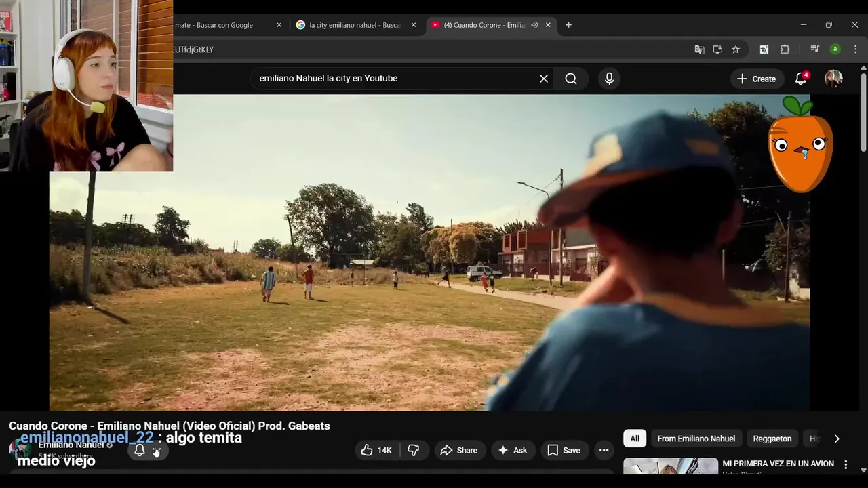The image size is (868, 488).
Task: Open channel notification bell dropdown
Action: (x=148, y=450)
